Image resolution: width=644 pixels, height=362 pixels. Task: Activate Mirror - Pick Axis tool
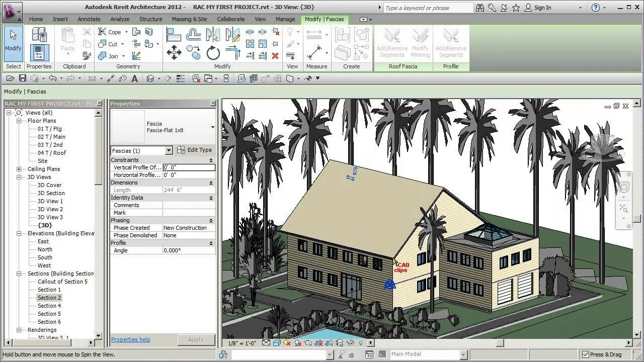[213, 34]
